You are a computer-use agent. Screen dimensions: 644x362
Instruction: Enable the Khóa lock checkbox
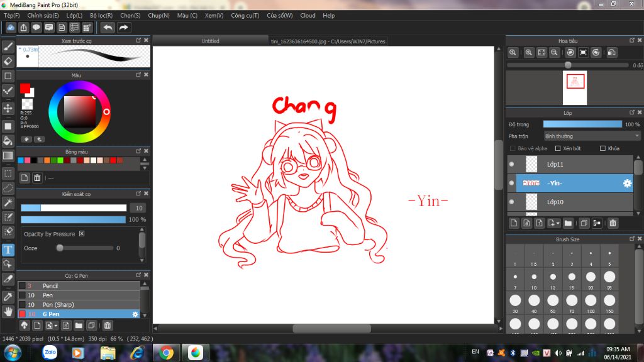(602, 148)
